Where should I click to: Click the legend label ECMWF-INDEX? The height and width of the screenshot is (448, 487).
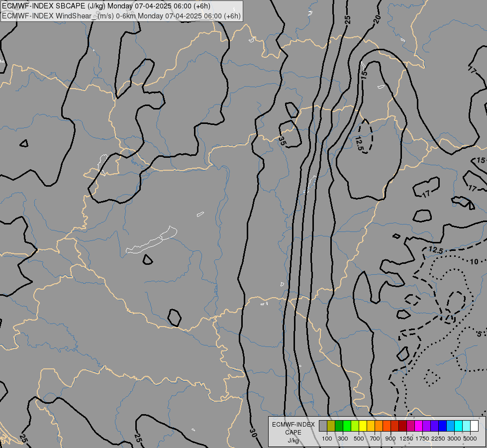pos(293,425)
